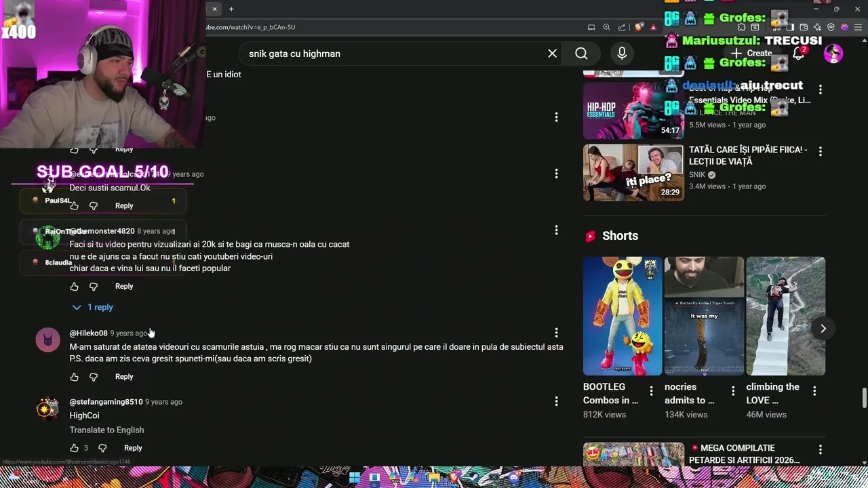
Task: Open Brave Shields lion icon
Action: click(638, 27)
